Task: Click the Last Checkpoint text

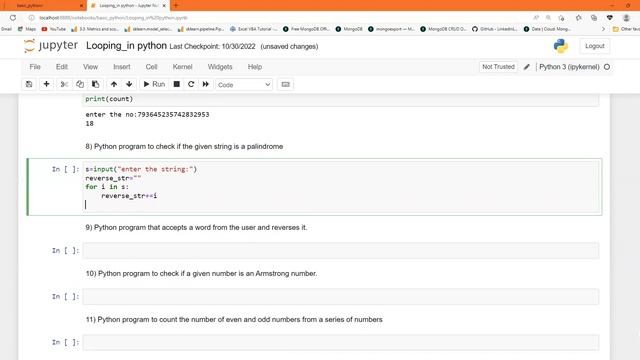Action: click(x=212, y=47)
